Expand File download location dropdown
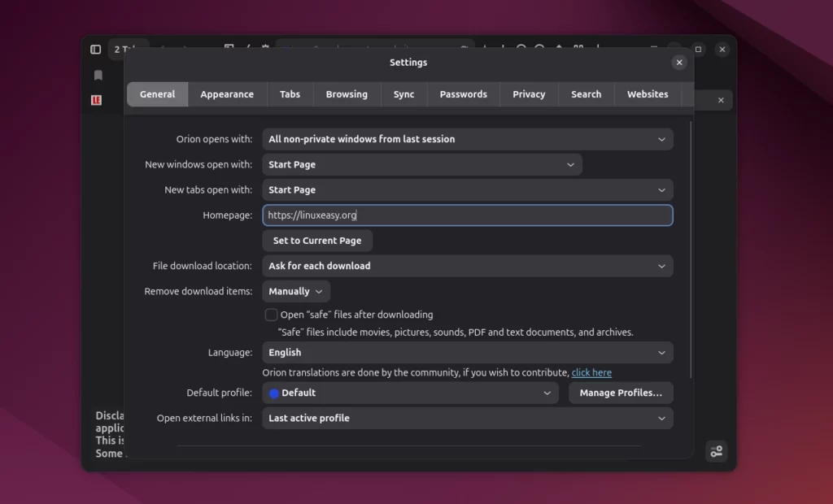The image size is (833, 504). (468, 266)
